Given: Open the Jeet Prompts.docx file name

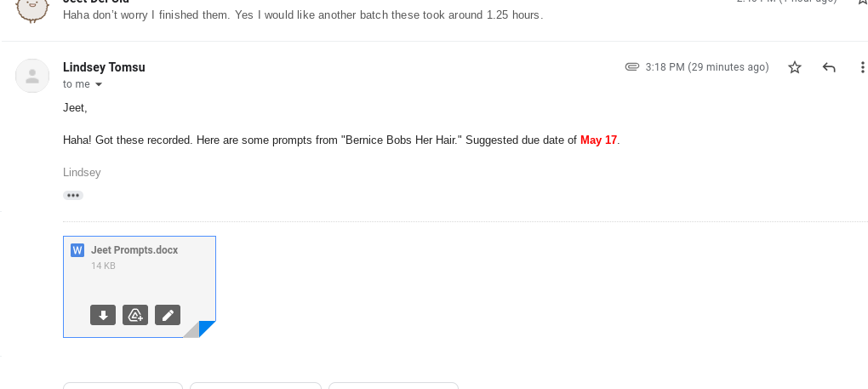Looking at the screenshot, I should (134, 250).
